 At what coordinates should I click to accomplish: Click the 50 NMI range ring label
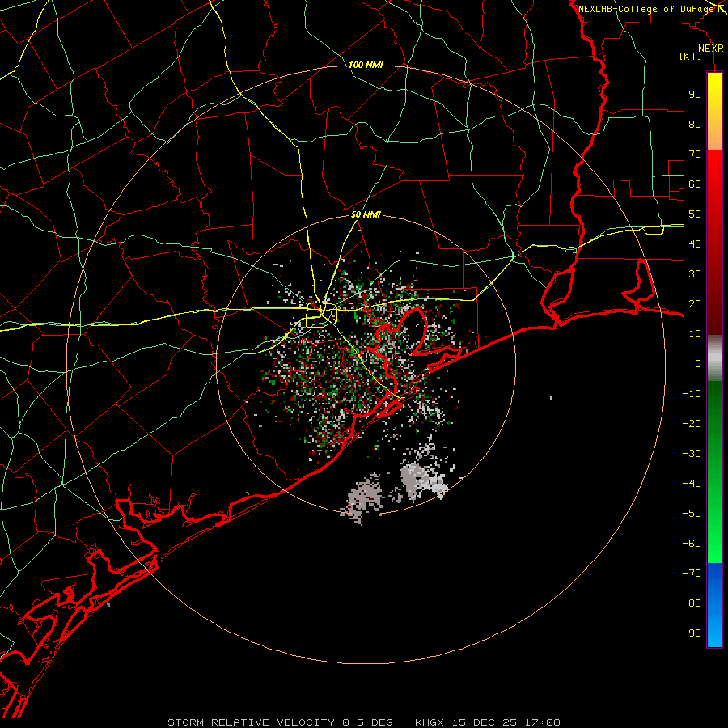pyautogui.click(x=366, y=214)
